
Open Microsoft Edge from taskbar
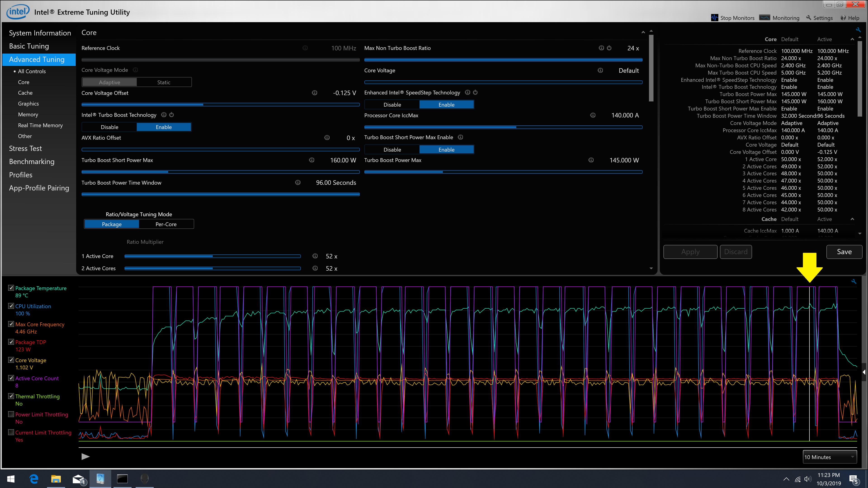click(x=34, y=479)
